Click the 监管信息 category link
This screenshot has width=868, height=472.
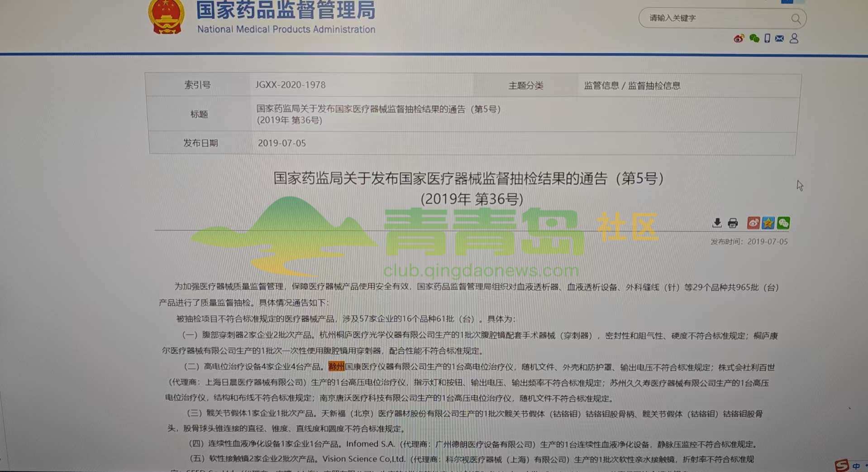[601, 86]
